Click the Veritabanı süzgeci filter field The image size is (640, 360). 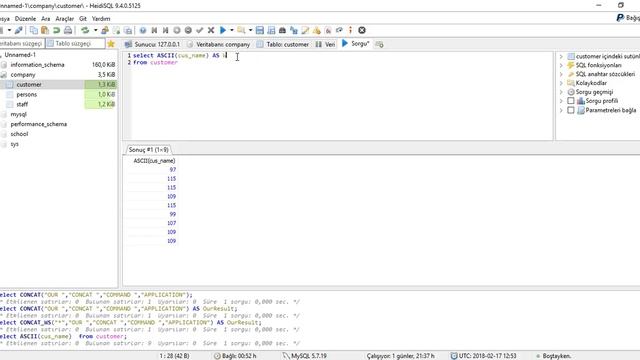pyautogui.click(x=21, y=43)
